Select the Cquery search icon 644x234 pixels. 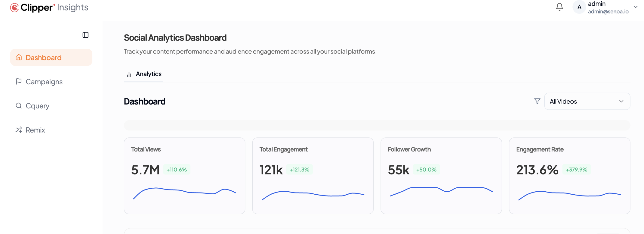pyautogui.click(x=18, y=106)
